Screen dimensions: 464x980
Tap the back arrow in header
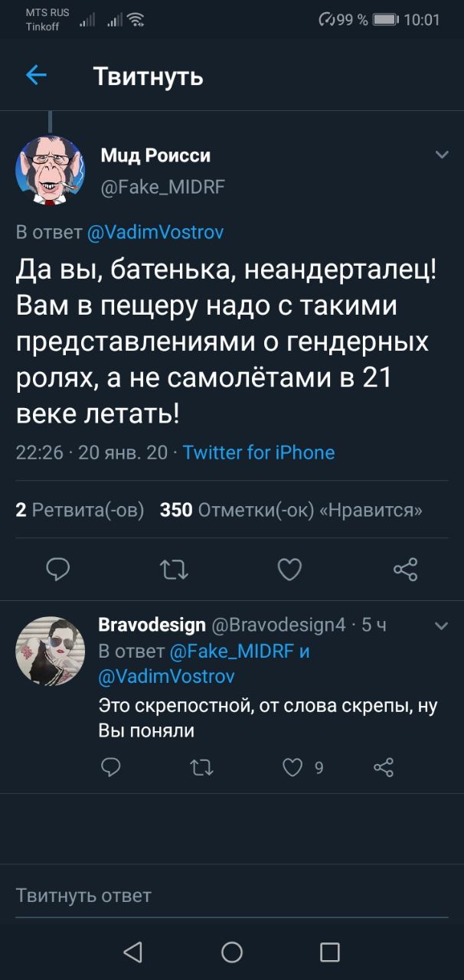coord(36,75)
